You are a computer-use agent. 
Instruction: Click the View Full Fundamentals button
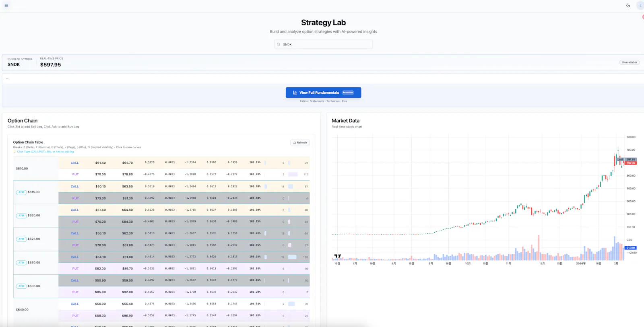[x=323, y=93]
